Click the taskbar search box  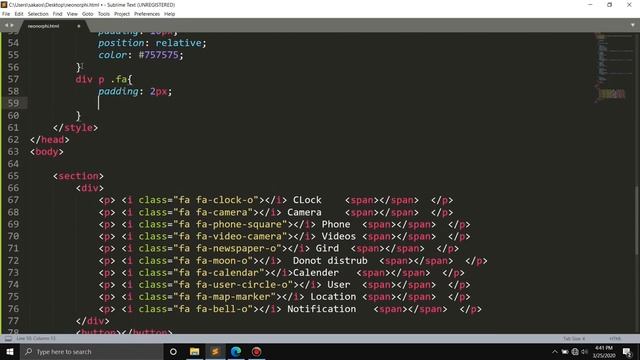pos(91,351)
